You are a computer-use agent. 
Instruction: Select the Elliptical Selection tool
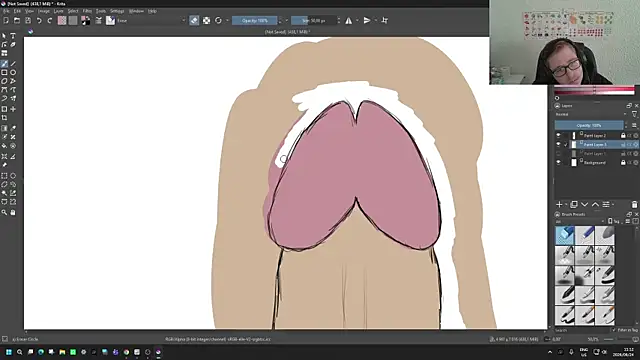pyautogui.click(x=13, y=176)
